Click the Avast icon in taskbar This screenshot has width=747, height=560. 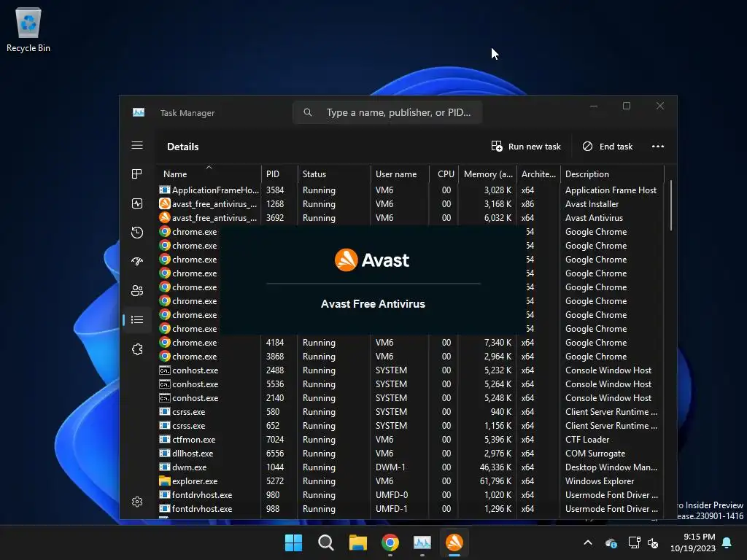pyautogui.click(x=454, y=542)
